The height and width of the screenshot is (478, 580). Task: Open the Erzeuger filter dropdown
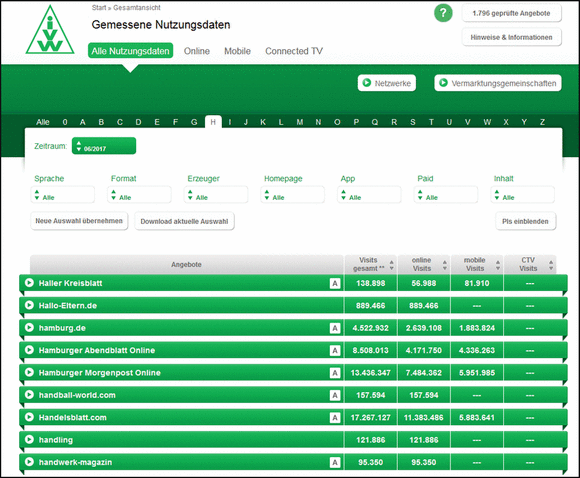click(x=216, y=195)
